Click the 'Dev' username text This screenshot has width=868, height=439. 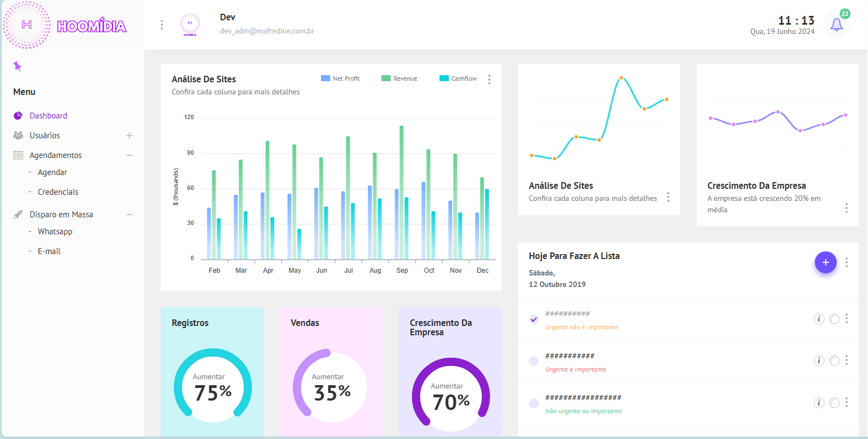(228, 18)
